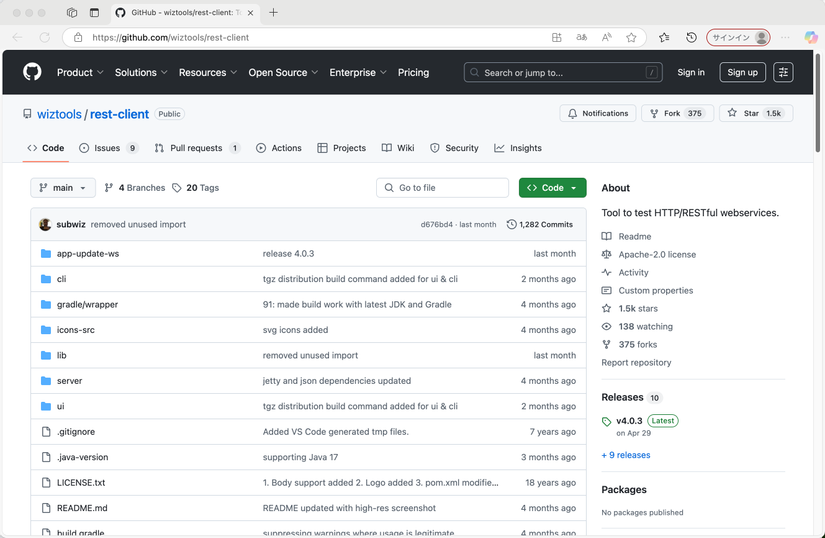
Task: Open browser Copilot icon
Action: (x=811, y=37)
